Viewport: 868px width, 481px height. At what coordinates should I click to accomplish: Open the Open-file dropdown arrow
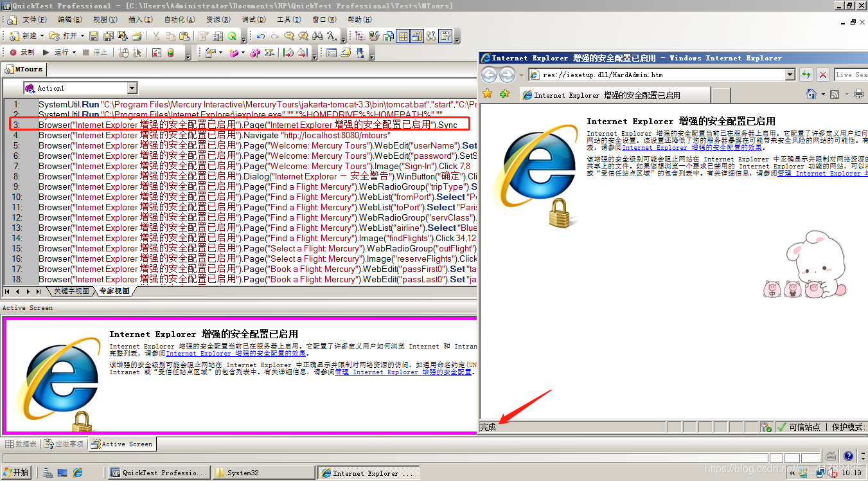pos(82,36)
